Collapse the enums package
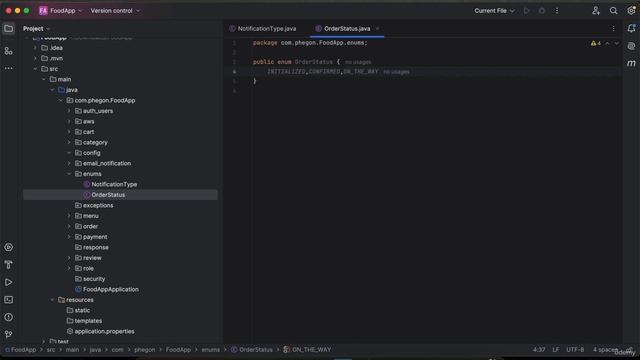640x360 pixels. click(x=69, y=174)
